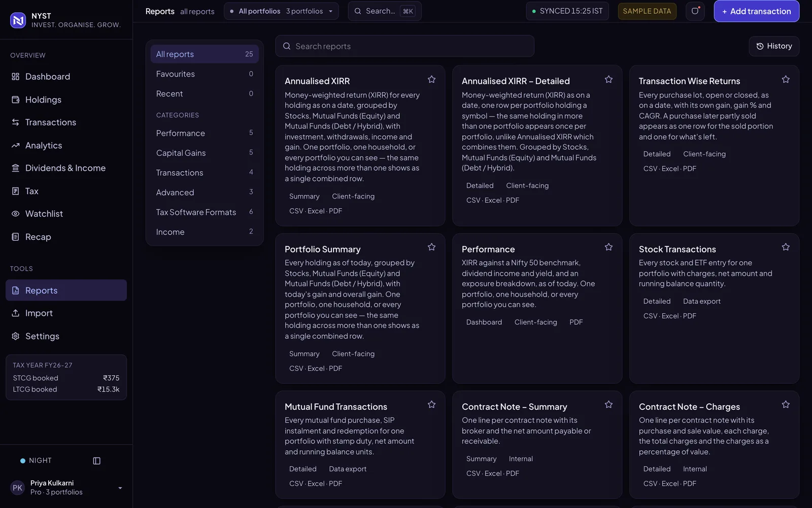
Task: Open the History button
Action: 774,46
